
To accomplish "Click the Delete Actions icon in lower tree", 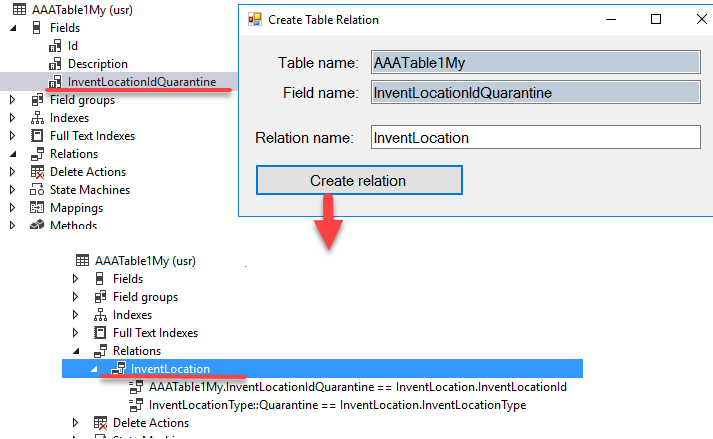I will (100, 423).
